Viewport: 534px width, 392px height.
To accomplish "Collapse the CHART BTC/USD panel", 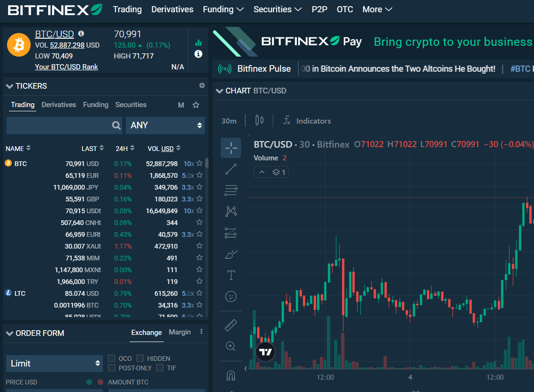I will [219, 91].
